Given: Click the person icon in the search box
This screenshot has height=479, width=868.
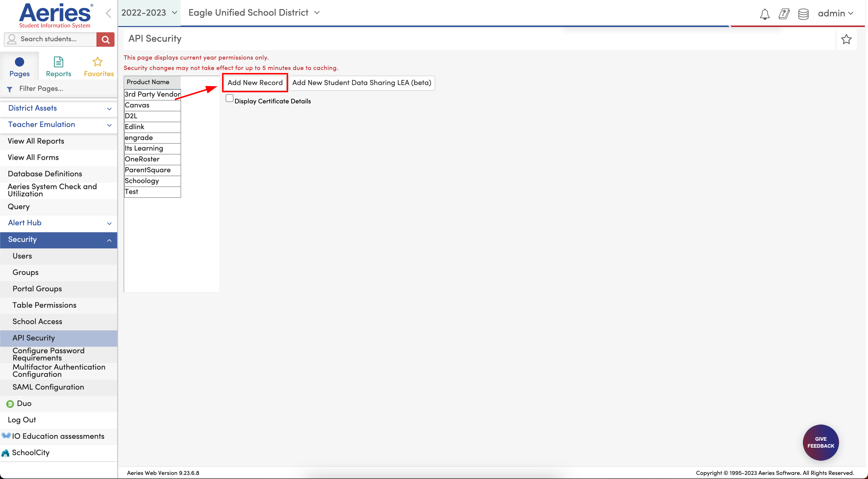Looking at the screenshot, I should [12, 39].
